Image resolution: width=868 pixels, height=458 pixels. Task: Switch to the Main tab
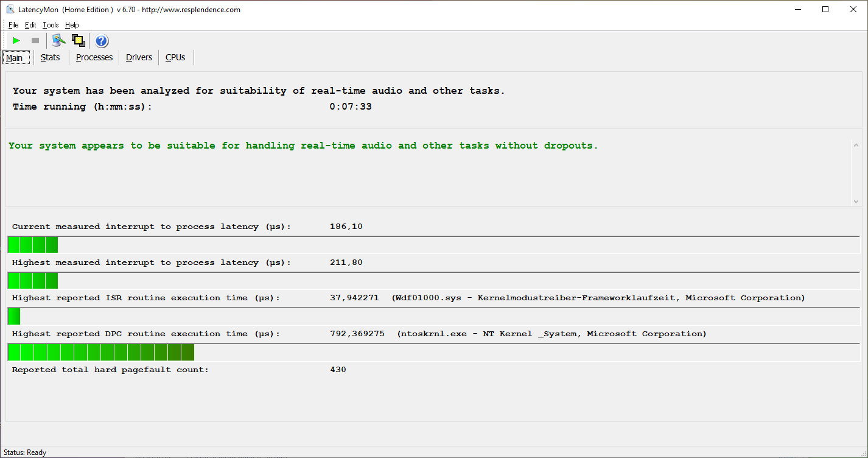(x=15, y=58)
